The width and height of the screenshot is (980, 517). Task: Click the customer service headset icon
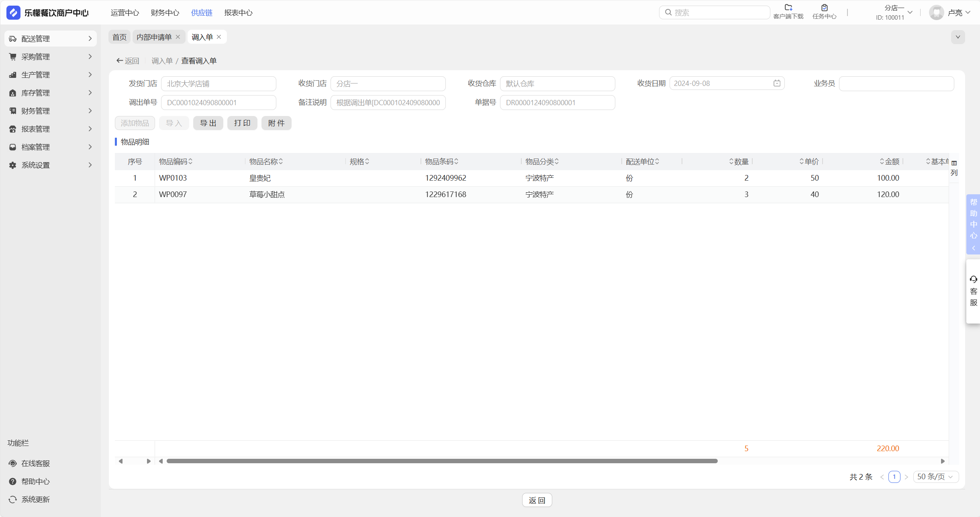click(973, 279)
